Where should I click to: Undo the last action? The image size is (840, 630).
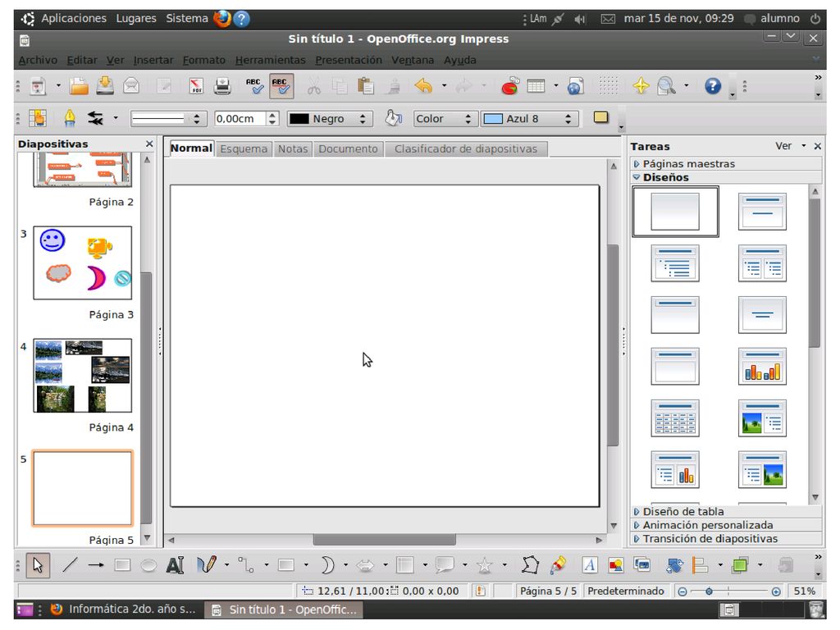(x=424, y=85)
